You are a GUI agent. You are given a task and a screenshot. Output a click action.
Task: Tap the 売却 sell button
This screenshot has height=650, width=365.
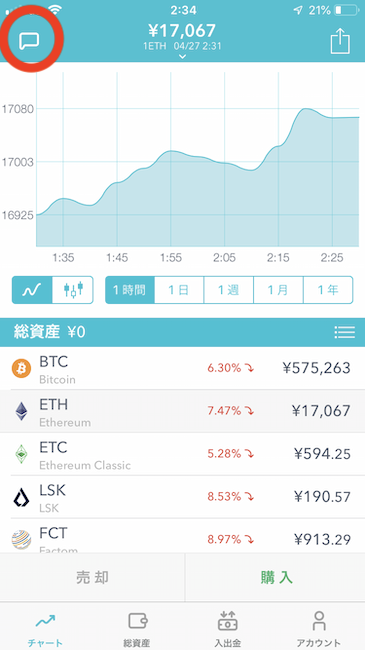(92, 577)
